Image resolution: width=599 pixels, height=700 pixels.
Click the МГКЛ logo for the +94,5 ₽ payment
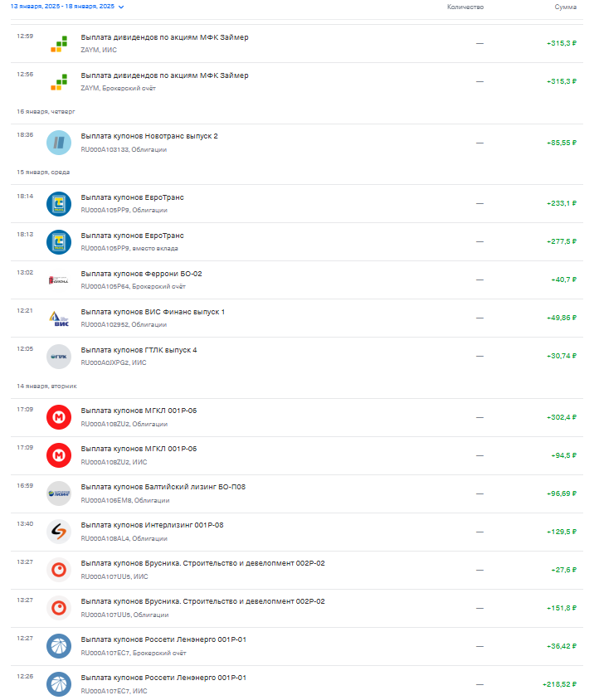point(59,455)
